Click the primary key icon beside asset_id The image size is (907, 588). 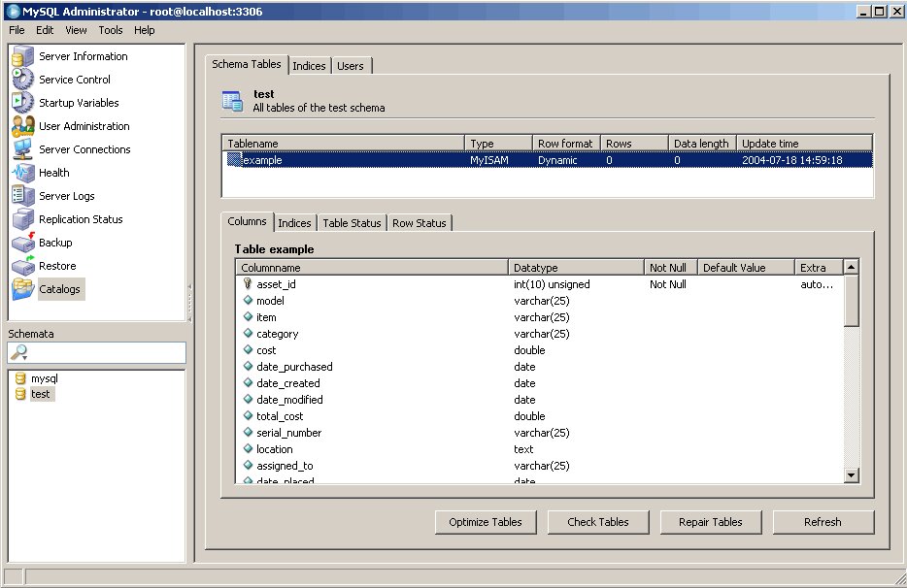248,283
